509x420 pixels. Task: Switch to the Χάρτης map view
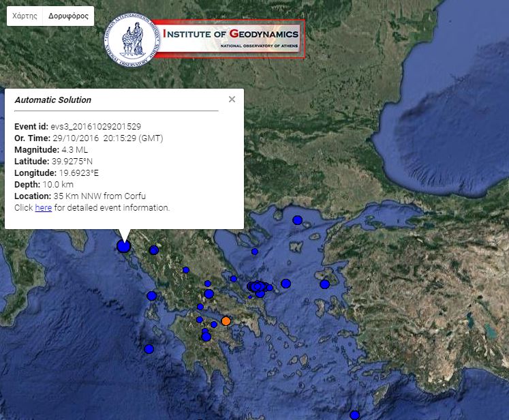tap(25, 16)
